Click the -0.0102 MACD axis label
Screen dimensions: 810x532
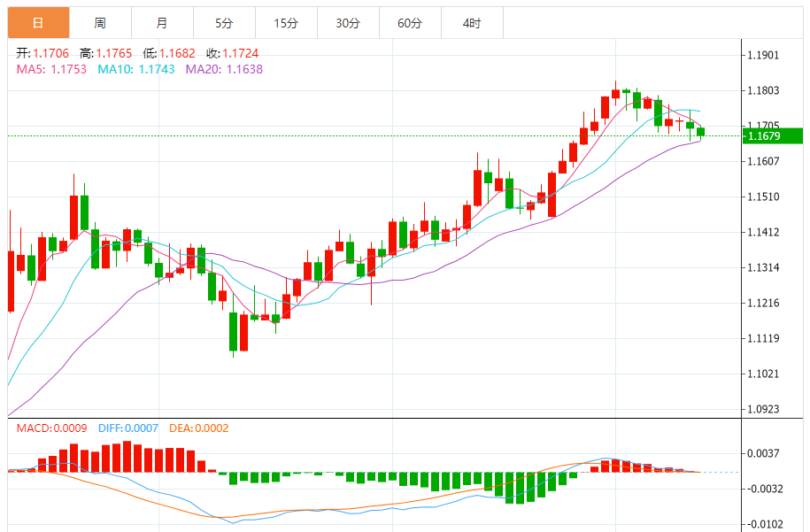click(765, 524)
